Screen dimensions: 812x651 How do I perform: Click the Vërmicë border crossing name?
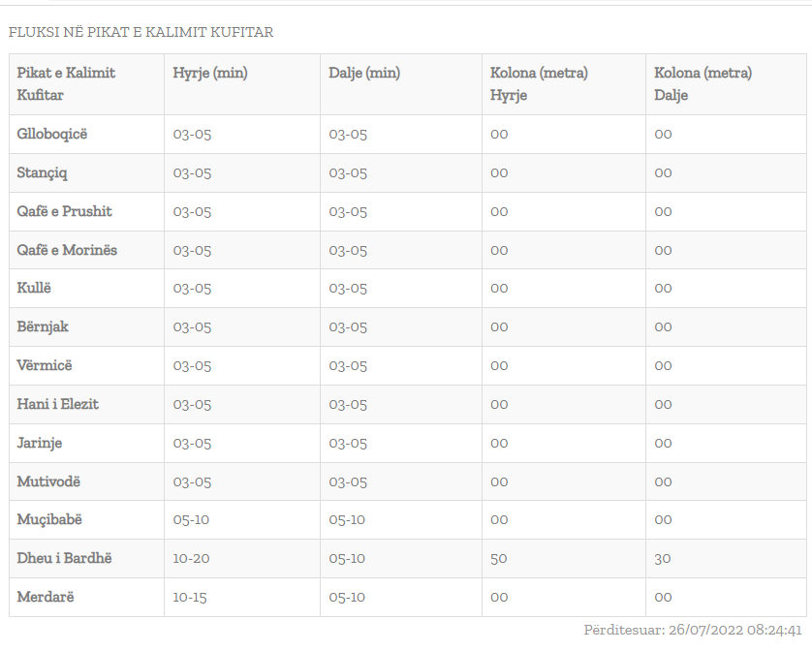(45, 365)
